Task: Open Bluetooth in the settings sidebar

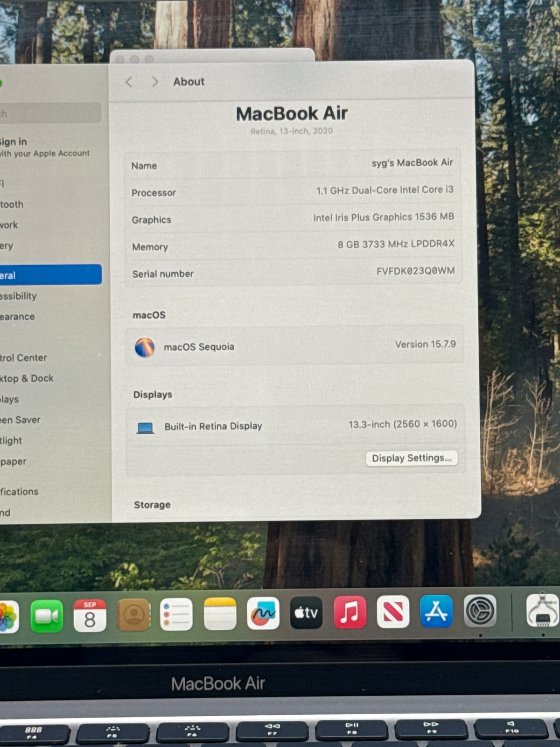Action: (12, 204)
